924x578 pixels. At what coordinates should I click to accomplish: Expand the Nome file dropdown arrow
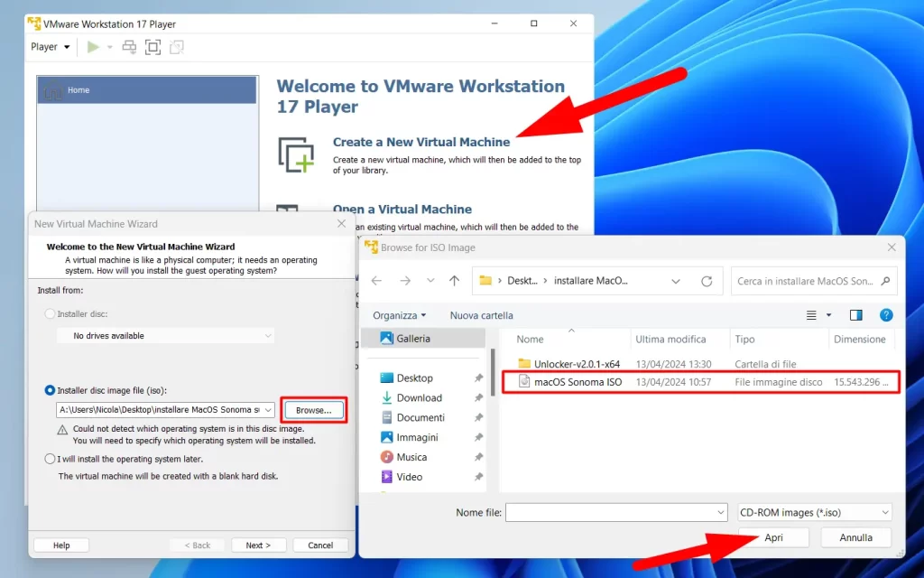(x=721, y=513)
